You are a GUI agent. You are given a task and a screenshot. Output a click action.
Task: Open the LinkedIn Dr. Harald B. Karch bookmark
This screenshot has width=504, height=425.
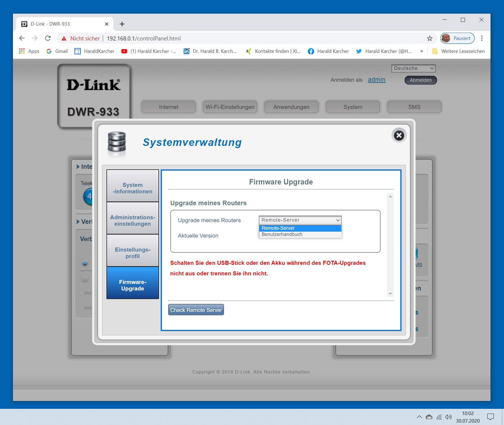click(x=210, y=51)
